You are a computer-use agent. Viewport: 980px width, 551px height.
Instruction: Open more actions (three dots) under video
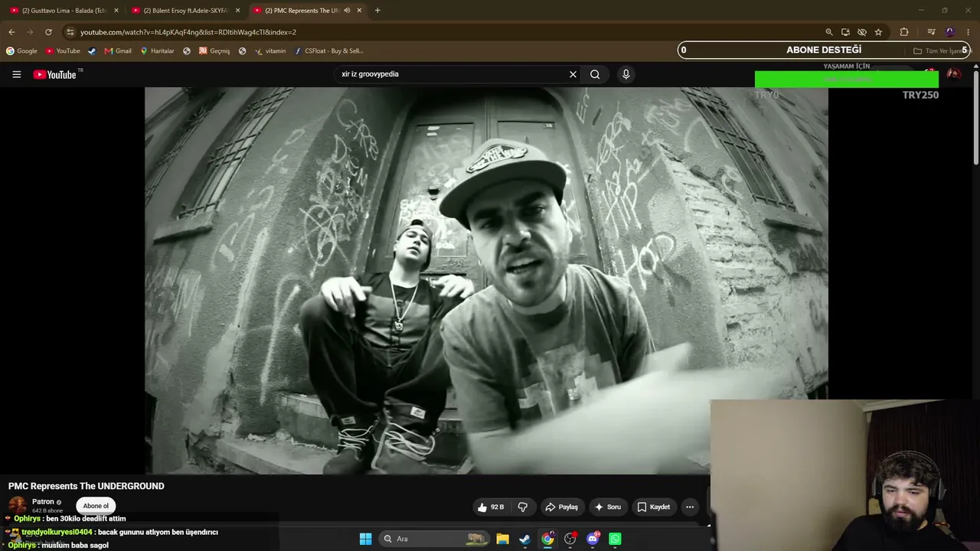point(690,507)
